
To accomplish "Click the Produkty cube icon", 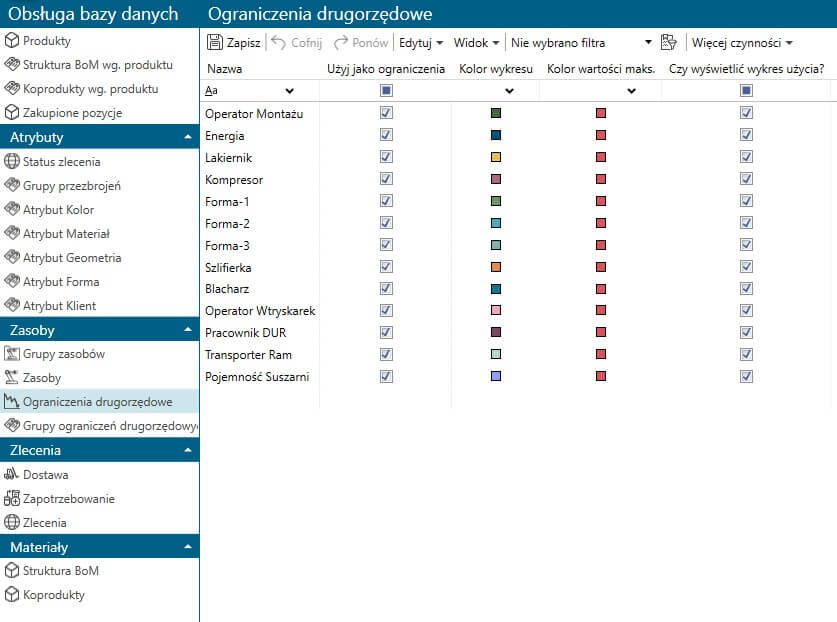I will [12, 41].
